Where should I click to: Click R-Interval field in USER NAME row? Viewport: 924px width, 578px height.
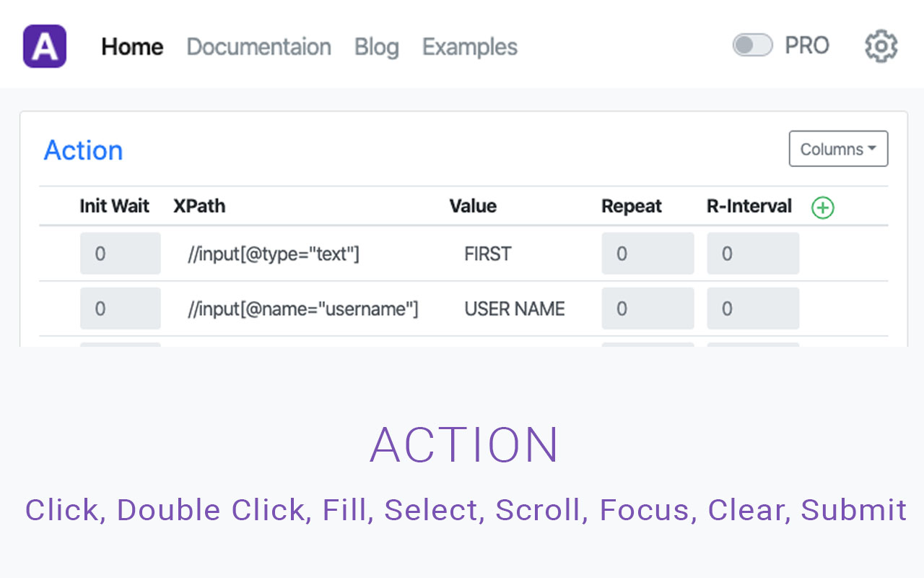pos(752,309)
